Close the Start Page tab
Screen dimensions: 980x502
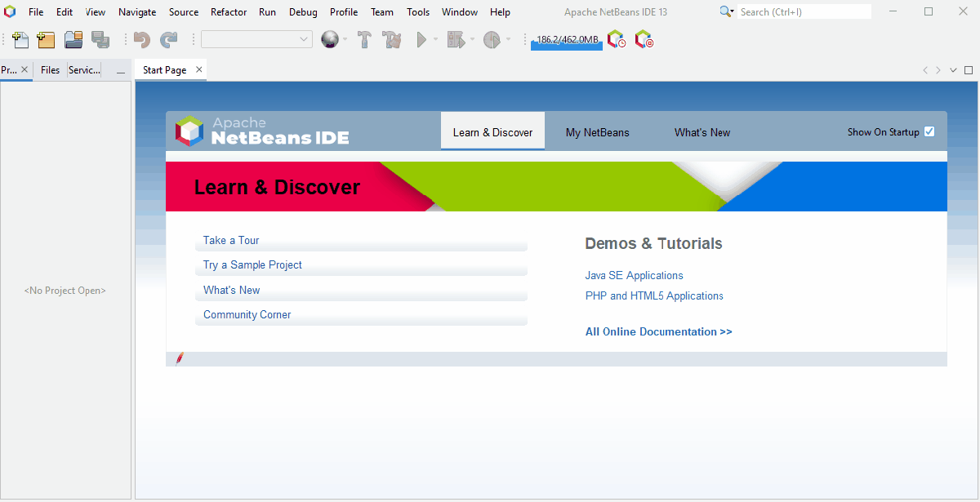pos(199,70)
